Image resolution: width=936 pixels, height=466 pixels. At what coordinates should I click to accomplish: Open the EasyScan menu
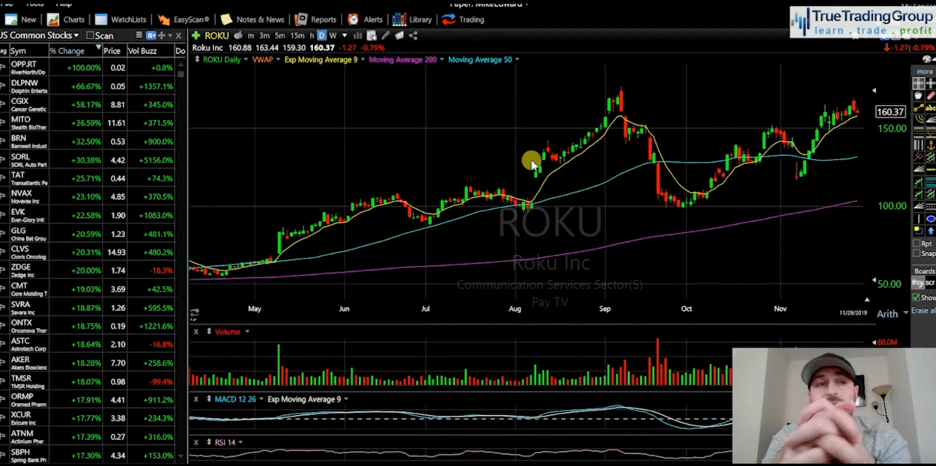click(x=184, y=20)
